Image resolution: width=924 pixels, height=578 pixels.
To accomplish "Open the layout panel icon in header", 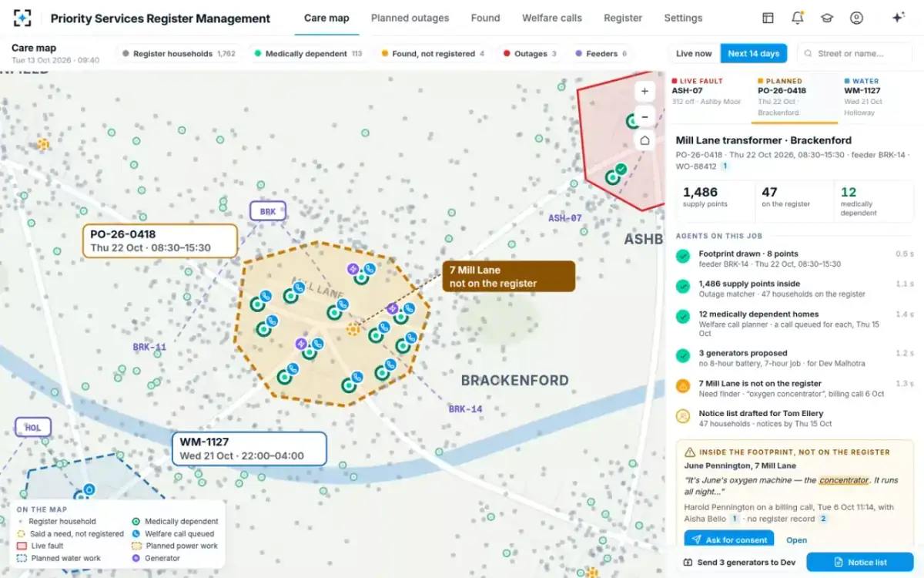I will [768, 18].
